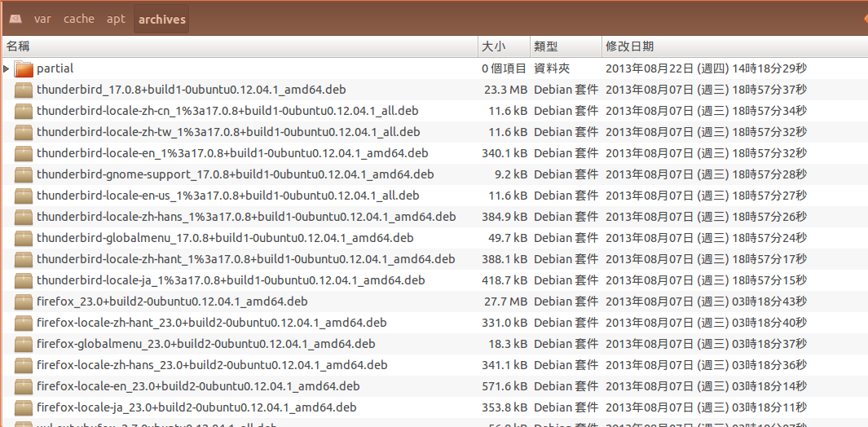Click the 418.7 kB size value
The height and width of the screenshot is (427, 868).
(x=504, y=281)
